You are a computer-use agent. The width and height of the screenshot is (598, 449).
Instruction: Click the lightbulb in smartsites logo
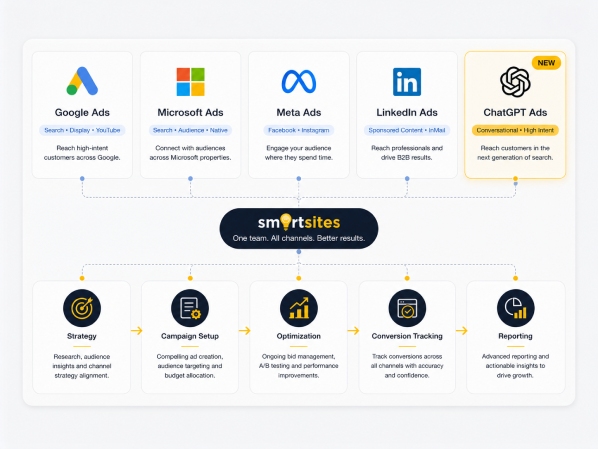[x=286, y=222]
